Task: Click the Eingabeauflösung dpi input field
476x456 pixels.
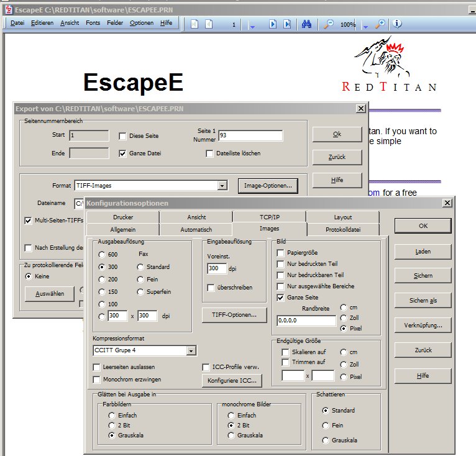Action: pos(217,268)
